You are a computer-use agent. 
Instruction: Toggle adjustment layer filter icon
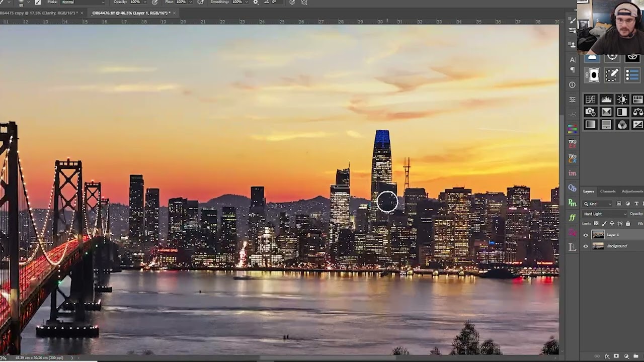(628, 204)
